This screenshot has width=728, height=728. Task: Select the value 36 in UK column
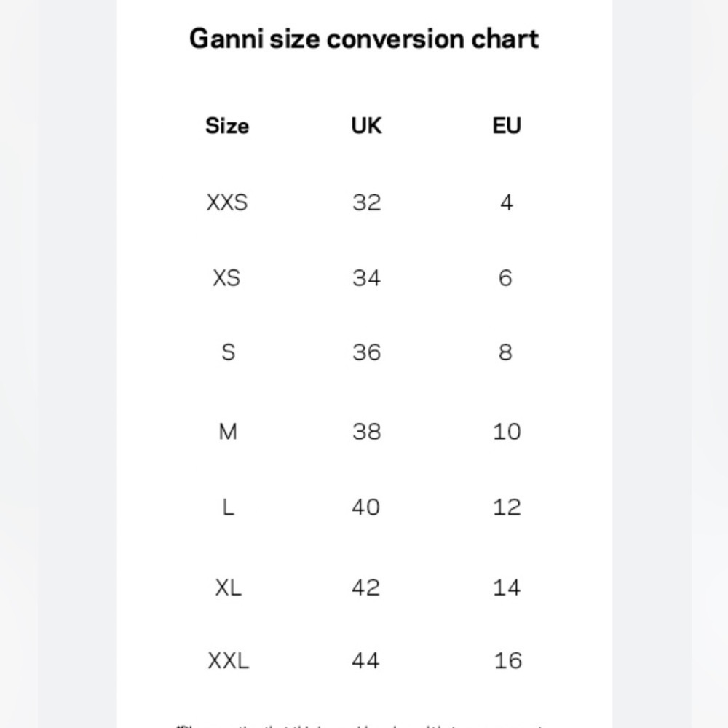(366, 352)
